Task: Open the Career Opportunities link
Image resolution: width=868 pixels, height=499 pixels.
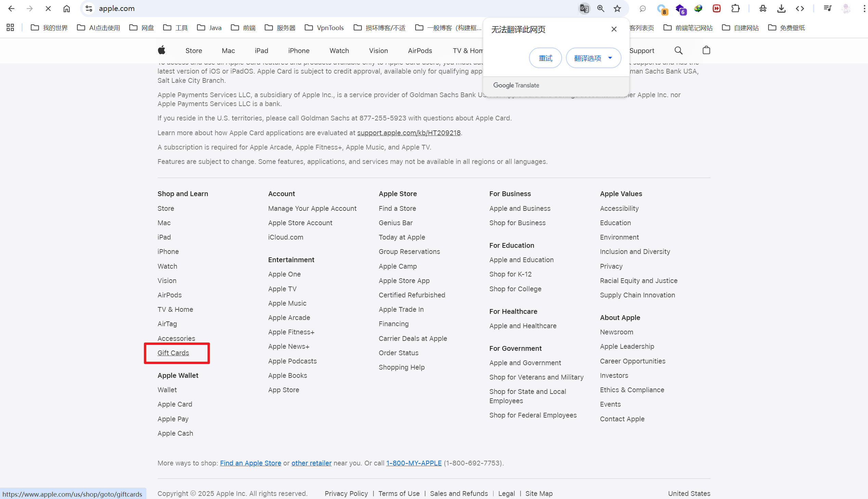Action: pos(632,361)
